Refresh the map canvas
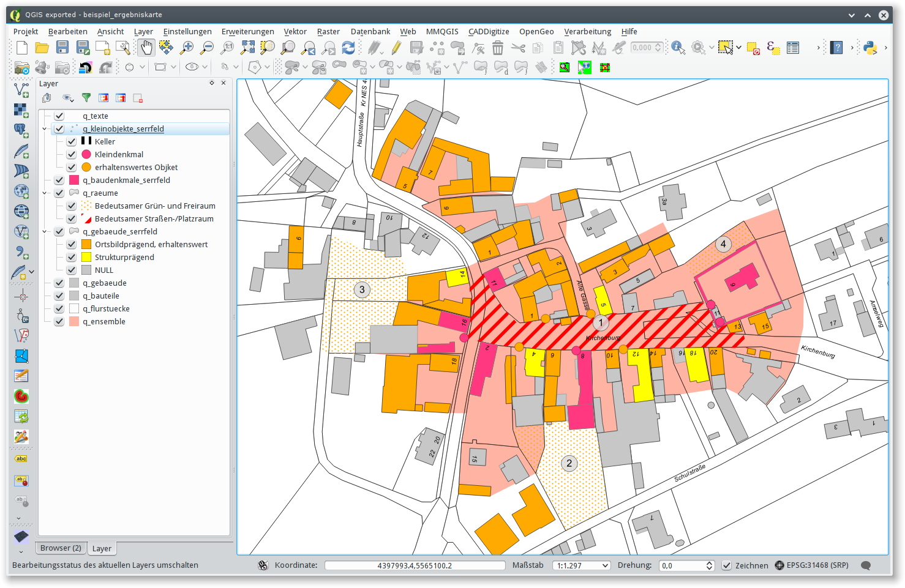The height and width of the screenshot is (588, 905). [348, 48]
